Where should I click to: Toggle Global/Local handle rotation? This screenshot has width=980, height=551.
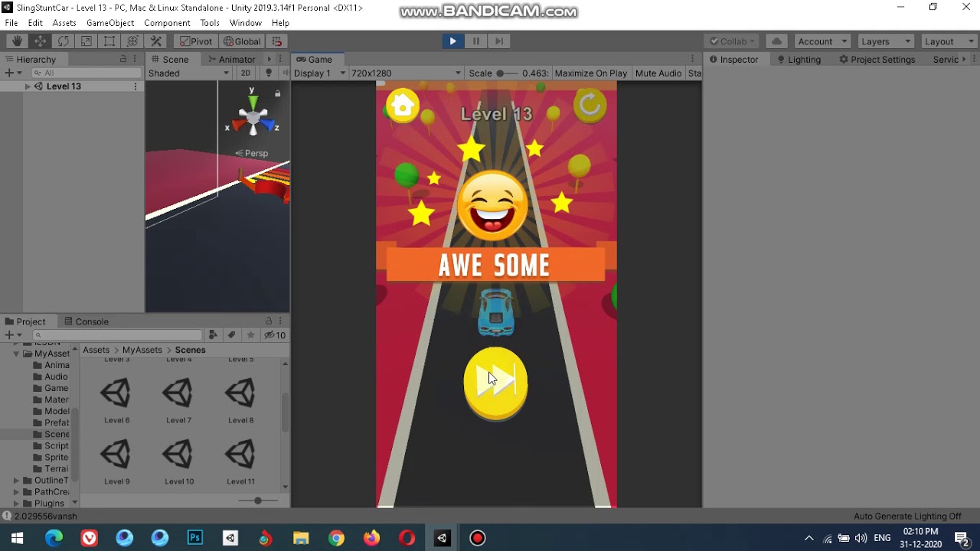click(243, 41)
